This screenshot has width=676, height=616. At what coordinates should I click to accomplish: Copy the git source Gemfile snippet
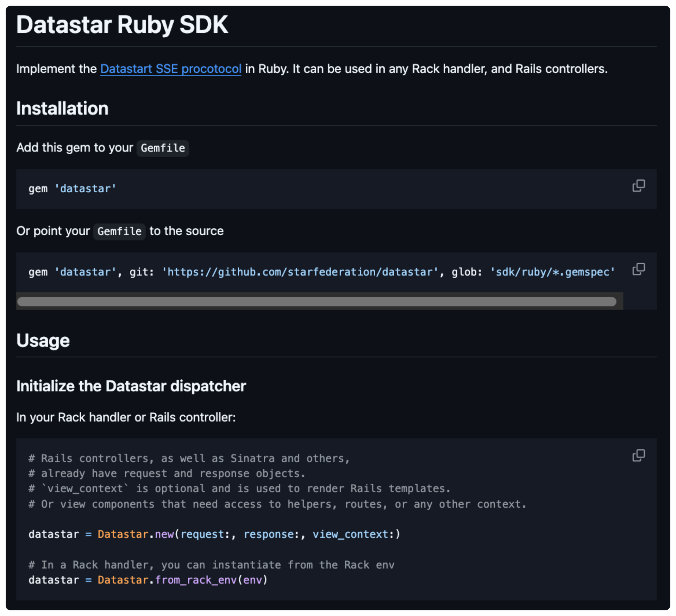pyautogui.click(x=638, y=269)
